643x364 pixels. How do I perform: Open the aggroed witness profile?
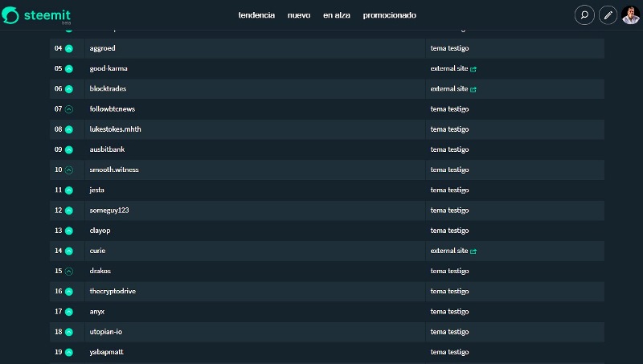(103, 48)
